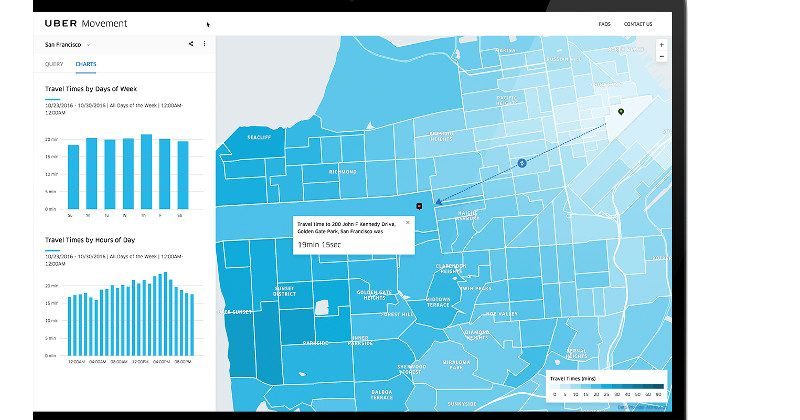
Task: Click the blue circle on the dotted route
Action: 521,163
